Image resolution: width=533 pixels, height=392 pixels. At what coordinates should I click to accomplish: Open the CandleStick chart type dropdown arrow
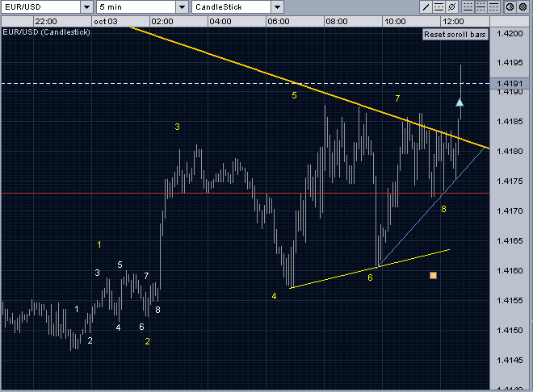[277, 6]
